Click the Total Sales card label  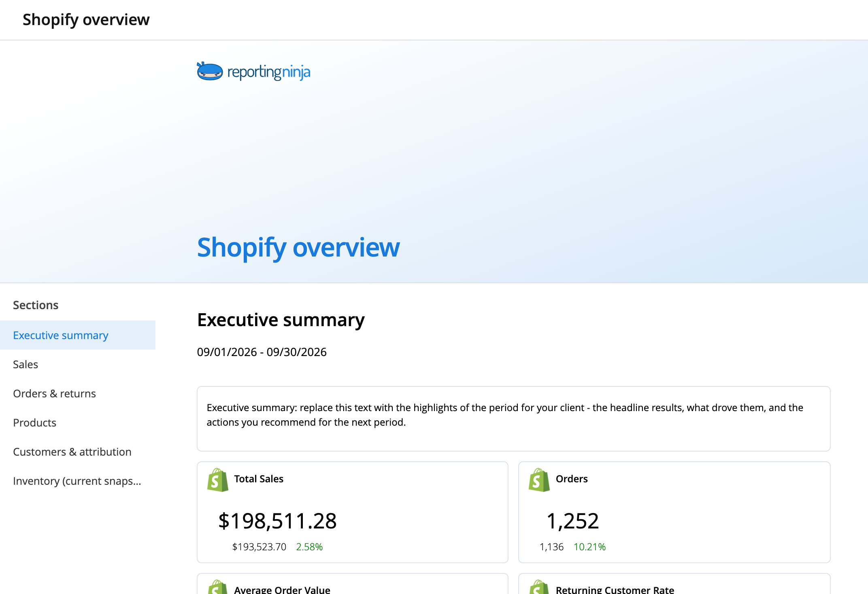259,479
